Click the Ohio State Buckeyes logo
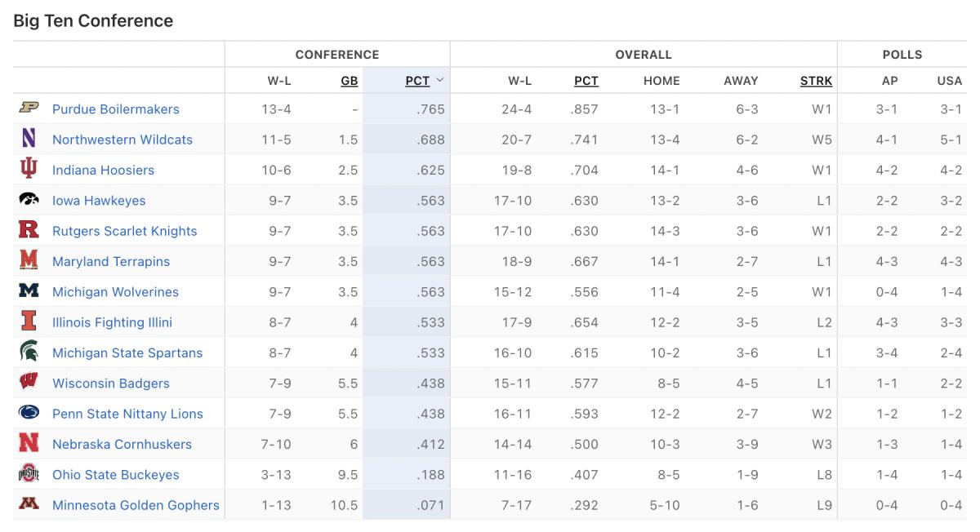This screenshot has height=532, width=980. [29, 474]
